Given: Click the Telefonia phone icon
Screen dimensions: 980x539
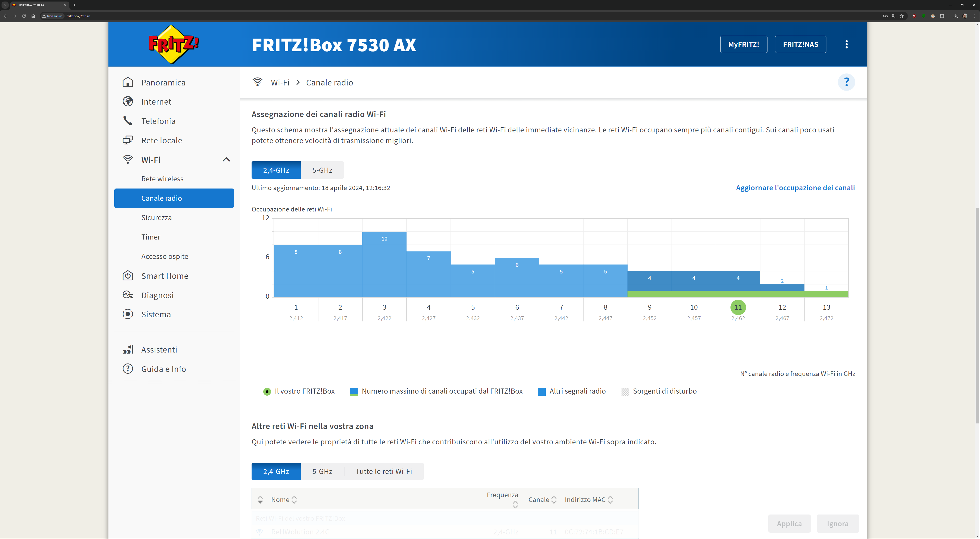Looking at the screenshot, I should (x=128, y=121).
